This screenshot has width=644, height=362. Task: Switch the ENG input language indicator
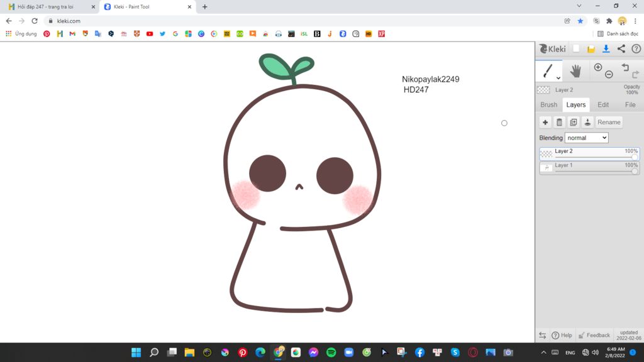[x=570, y=353]
